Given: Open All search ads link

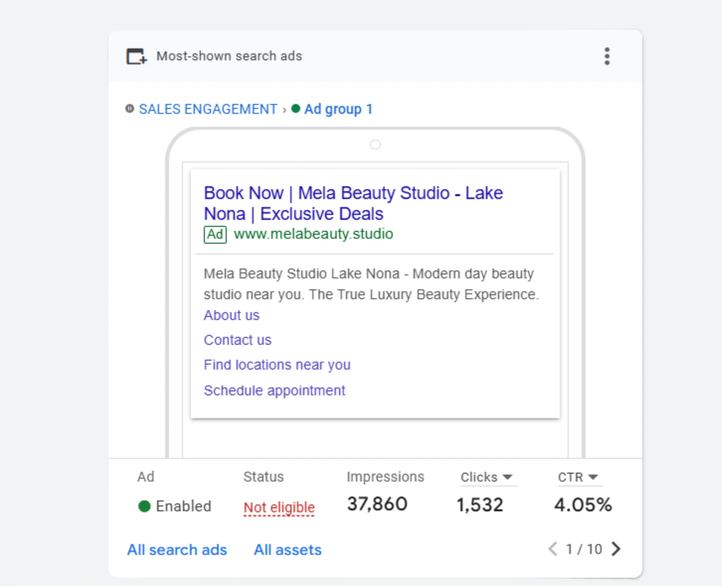Looking at the screenshot, I should [x=177, y=550].
